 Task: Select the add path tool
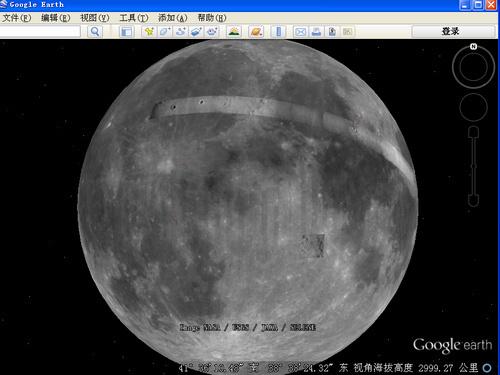coord(181,32)
